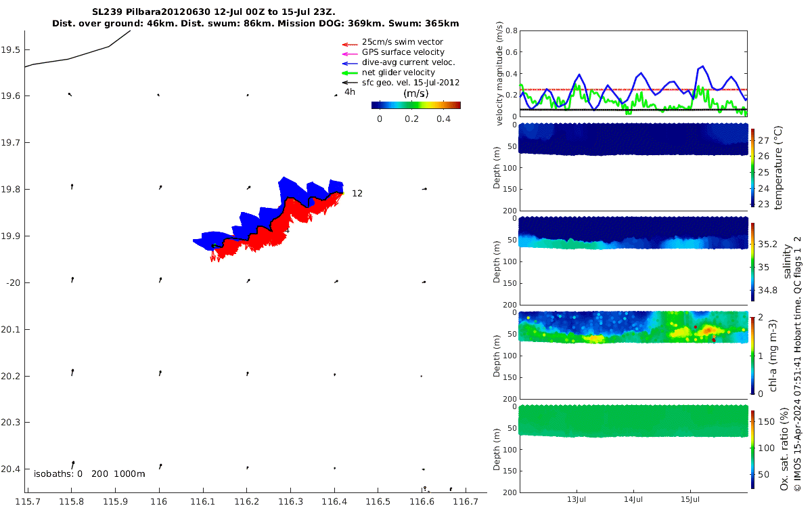Click the '27' temperature colorbar tick
The image size is (812, 508).
[763, 140]
